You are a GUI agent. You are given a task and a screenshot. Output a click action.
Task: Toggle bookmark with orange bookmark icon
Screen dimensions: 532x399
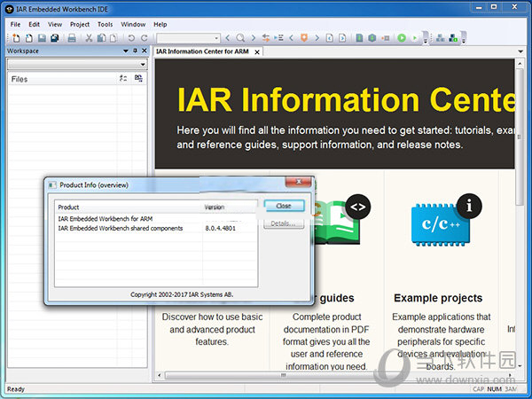[304, 38]
